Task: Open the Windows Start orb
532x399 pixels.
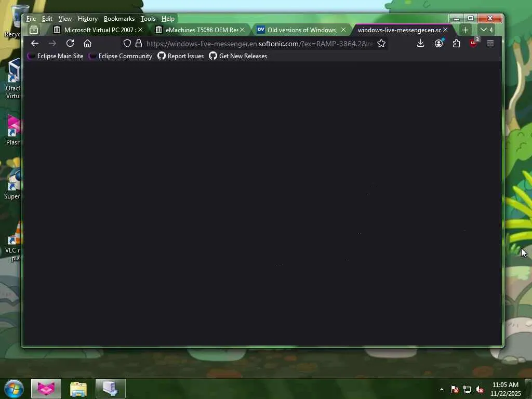Action: tap(14, 389)
